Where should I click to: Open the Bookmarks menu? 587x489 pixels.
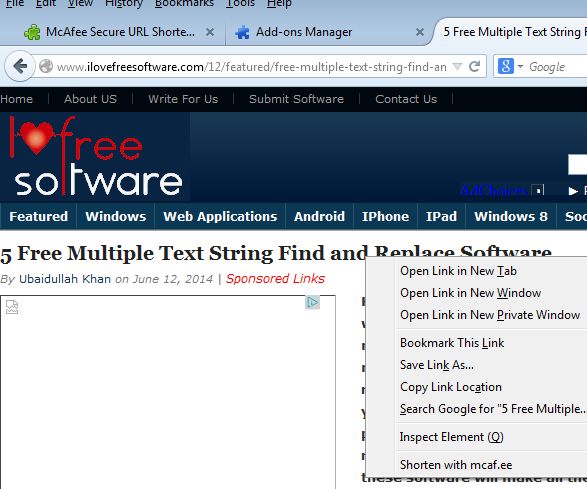click(184, 4)
